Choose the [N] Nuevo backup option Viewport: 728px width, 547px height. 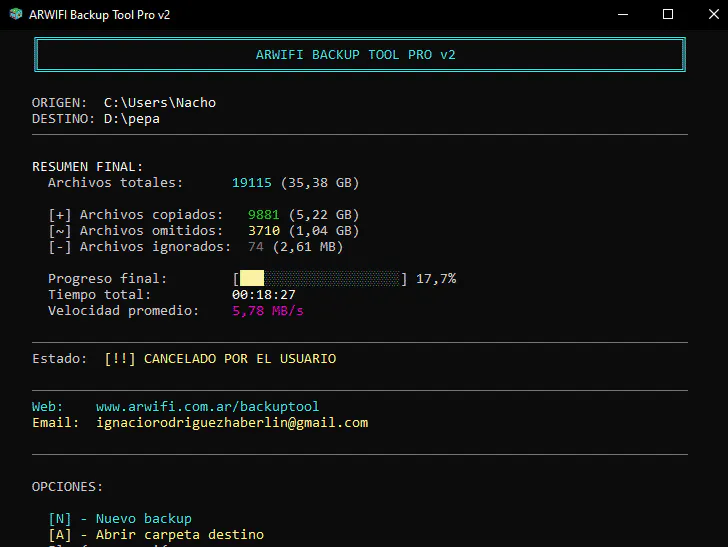pyautogui.click(x=120, y=519)
